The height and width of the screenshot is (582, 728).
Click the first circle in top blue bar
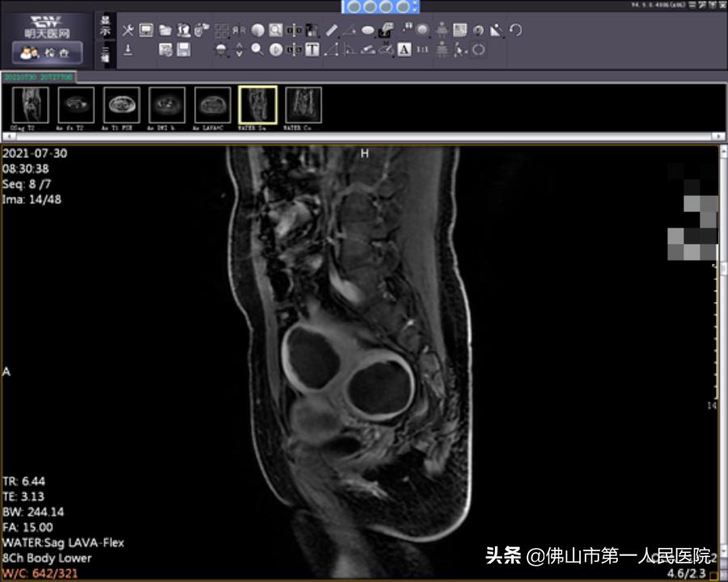[353, 6]
